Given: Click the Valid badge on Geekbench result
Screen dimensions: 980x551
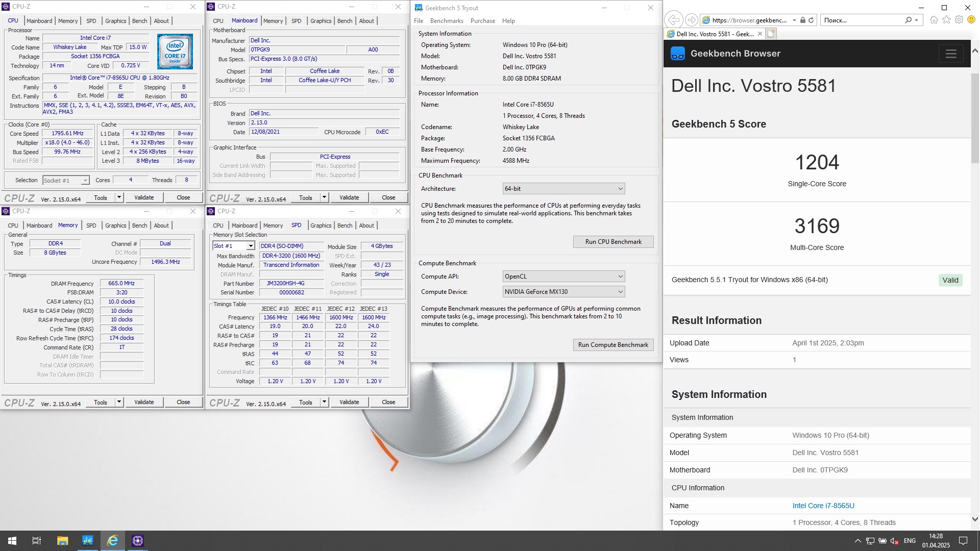Looking at the screenshot, I should click(950, 280).
